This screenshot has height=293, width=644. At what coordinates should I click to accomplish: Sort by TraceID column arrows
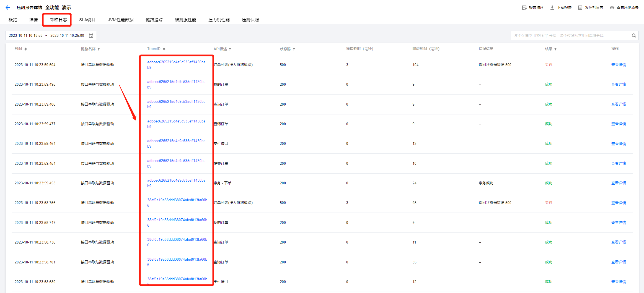(164, 49)
